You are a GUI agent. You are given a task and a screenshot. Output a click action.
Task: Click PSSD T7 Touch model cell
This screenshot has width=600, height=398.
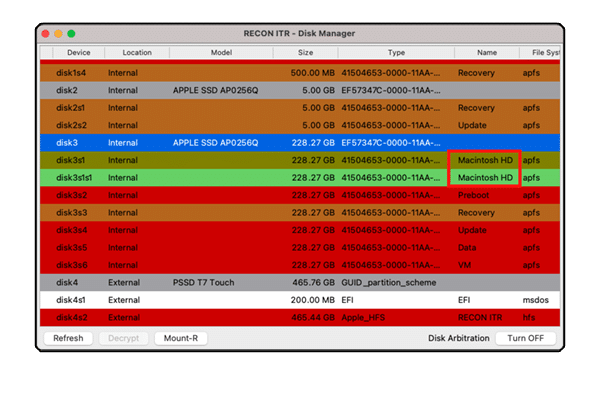203,282
